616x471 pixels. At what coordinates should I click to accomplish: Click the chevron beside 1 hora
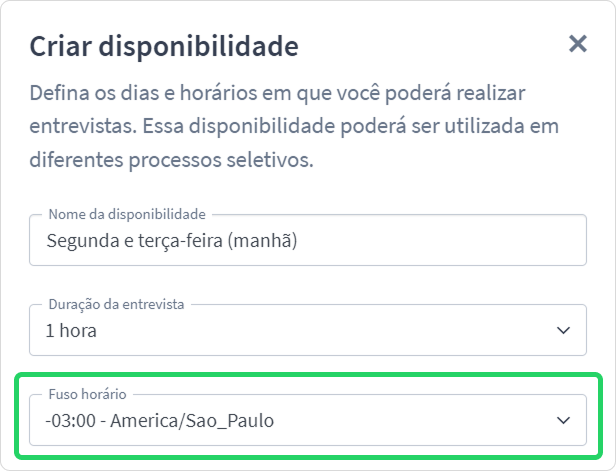563,330
